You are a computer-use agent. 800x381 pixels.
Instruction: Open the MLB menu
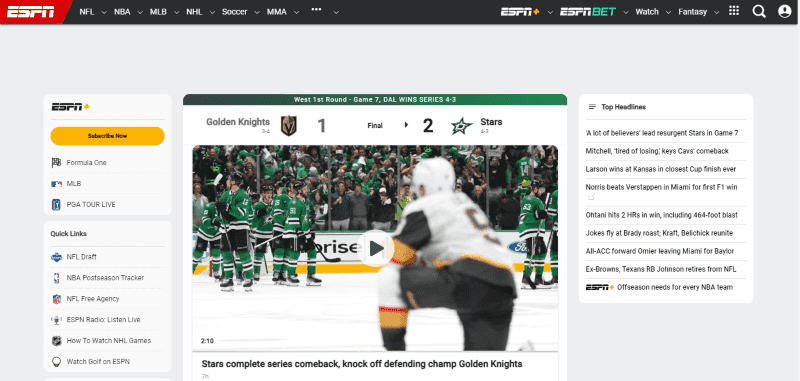point(158,12)
